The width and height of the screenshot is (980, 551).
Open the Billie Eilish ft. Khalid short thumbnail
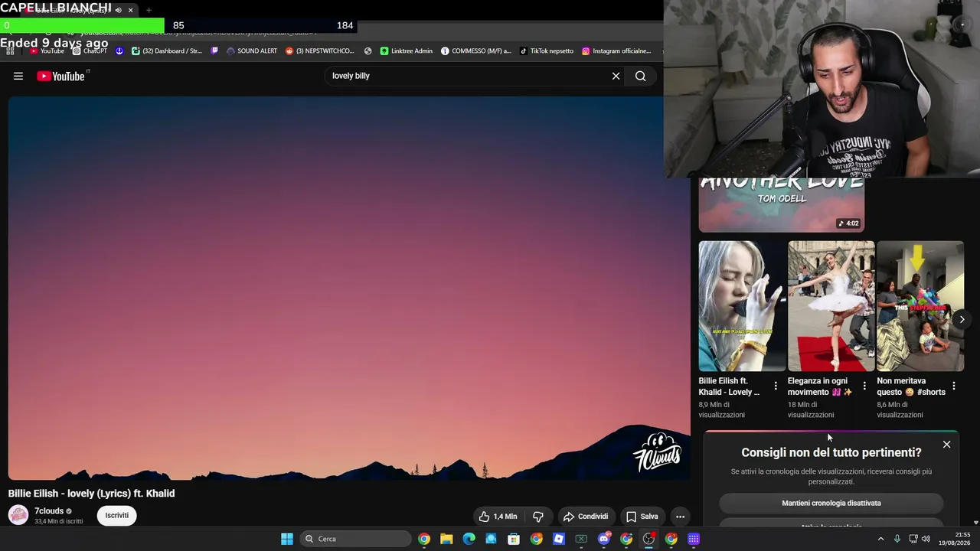(742, 306)
